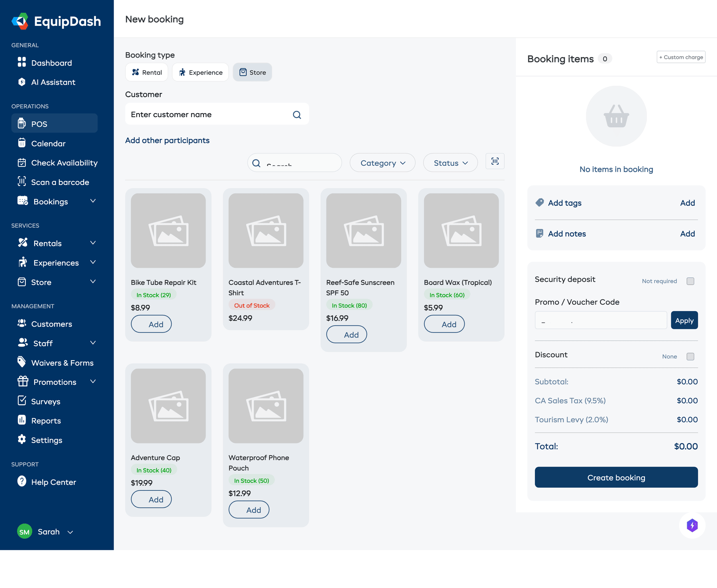Viewport: 717px width, 588px height.
Task: Toggle the Discount checkbox
Action: tap(690, 357)
